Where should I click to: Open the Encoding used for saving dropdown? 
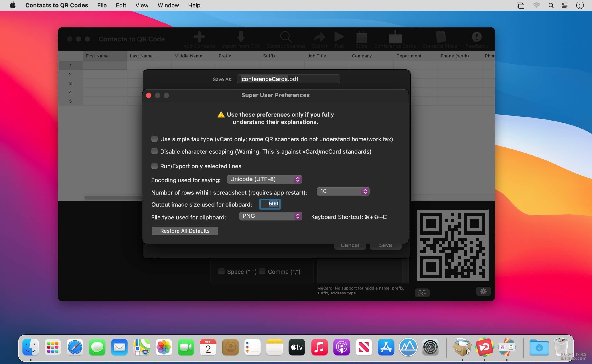click(x=264, y=179)
